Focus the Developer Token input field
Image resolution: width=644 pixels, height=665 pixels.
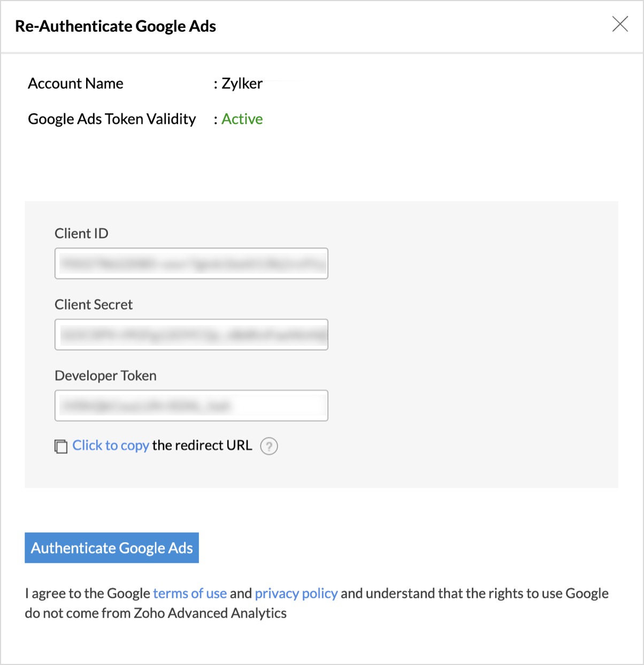191,406
